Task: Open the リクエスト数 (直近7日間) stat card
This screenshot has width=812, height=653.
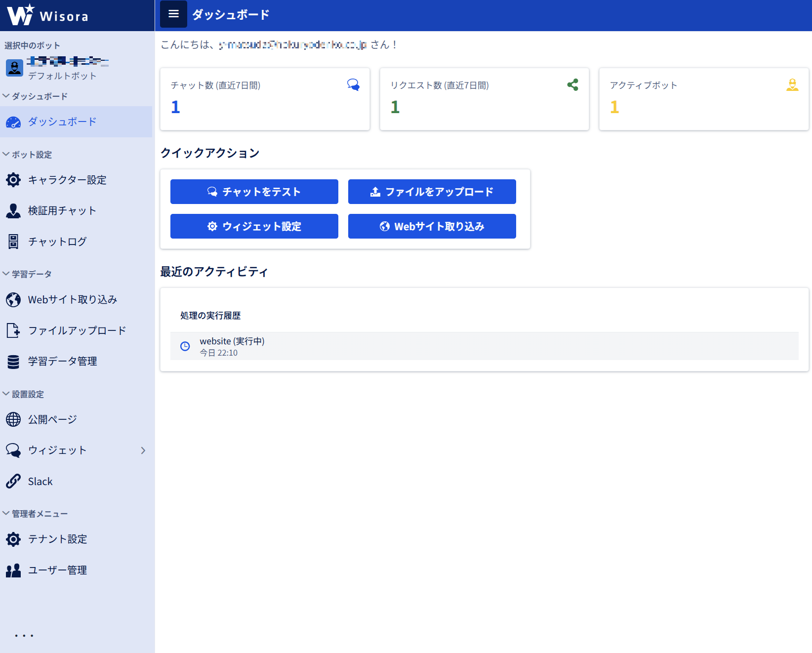Action: tap(485, 99)
